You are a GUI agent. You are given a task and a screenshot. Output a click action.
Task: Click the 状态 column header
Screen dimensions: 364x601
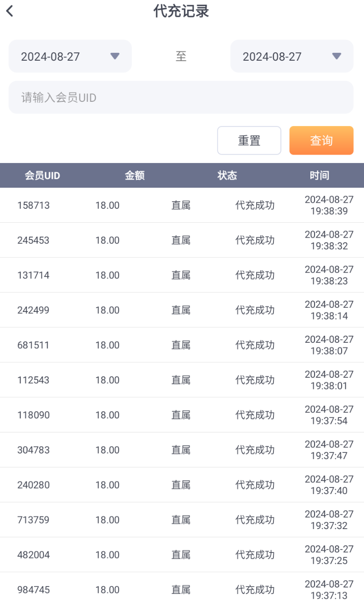[x=227, y=176]
